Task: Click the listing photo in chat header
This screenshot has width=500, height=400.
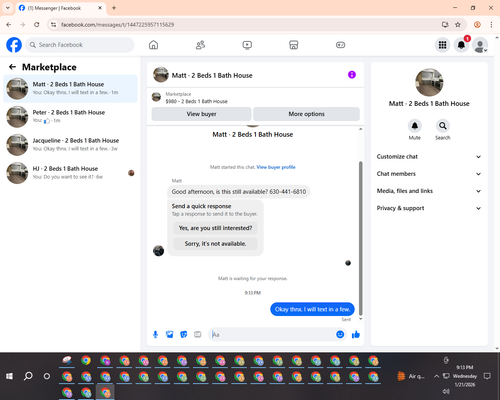Action: point(161,74)
